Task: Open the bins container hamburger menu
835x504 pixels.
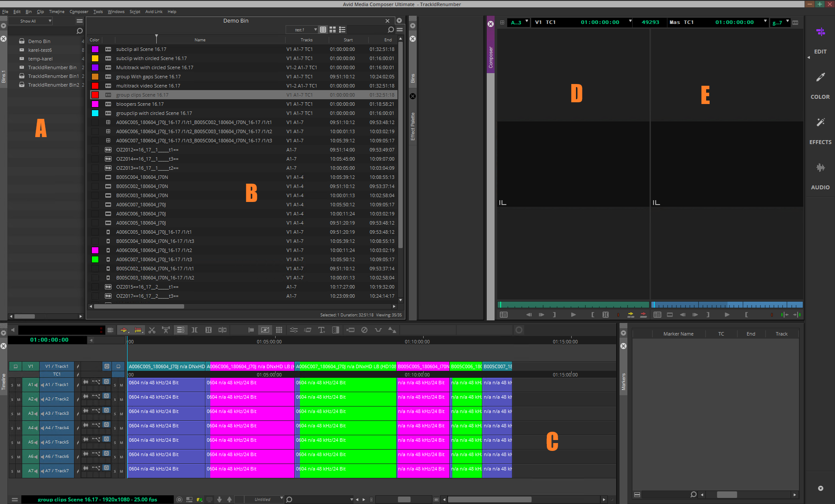Action: [x=79, y=21]
